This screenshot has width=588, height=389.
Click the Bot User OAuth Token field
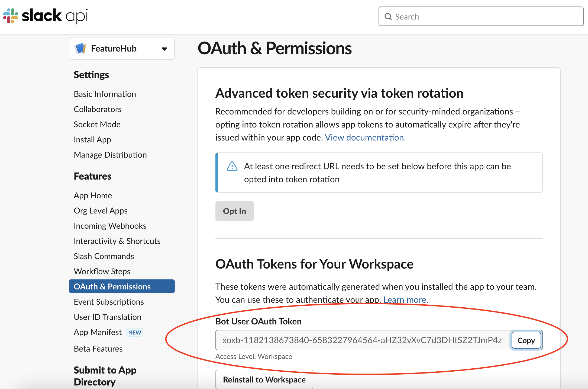point(362,340)
